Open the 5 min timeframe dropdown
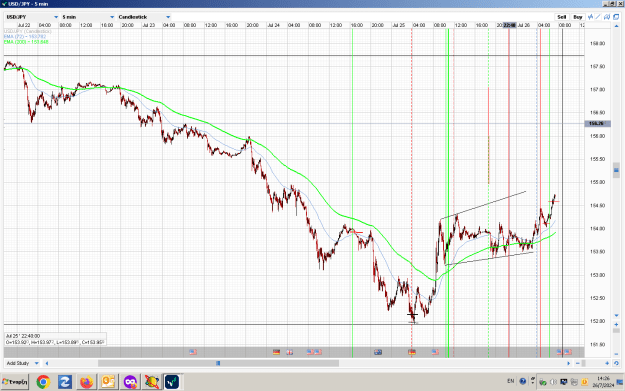Image resolution: width=625 pixels, height=391 pixels. 88,17
